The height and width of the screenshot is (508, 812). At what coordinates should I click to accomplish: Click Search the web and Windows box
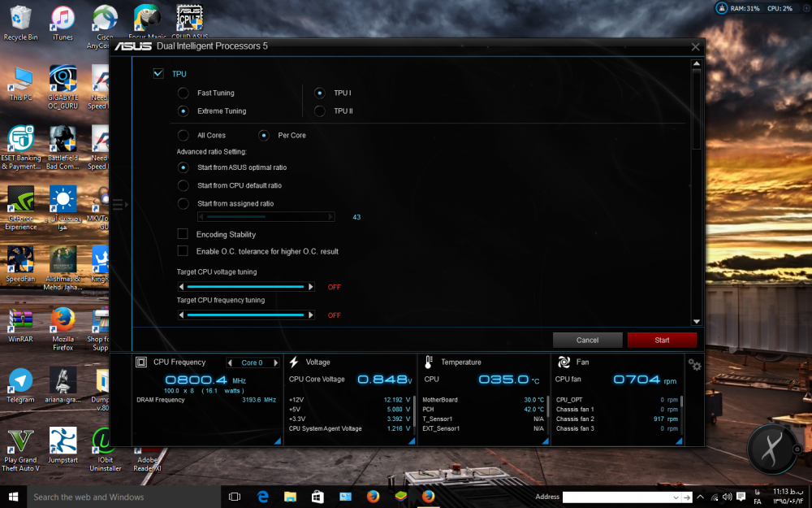click(x=123, y=497)
